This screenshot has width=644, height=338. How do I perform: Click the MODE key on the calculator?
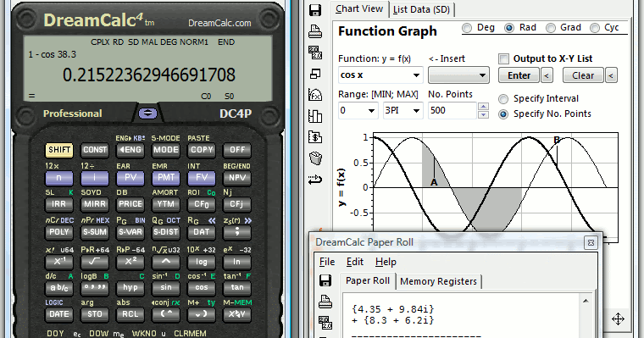coord(166,150)
